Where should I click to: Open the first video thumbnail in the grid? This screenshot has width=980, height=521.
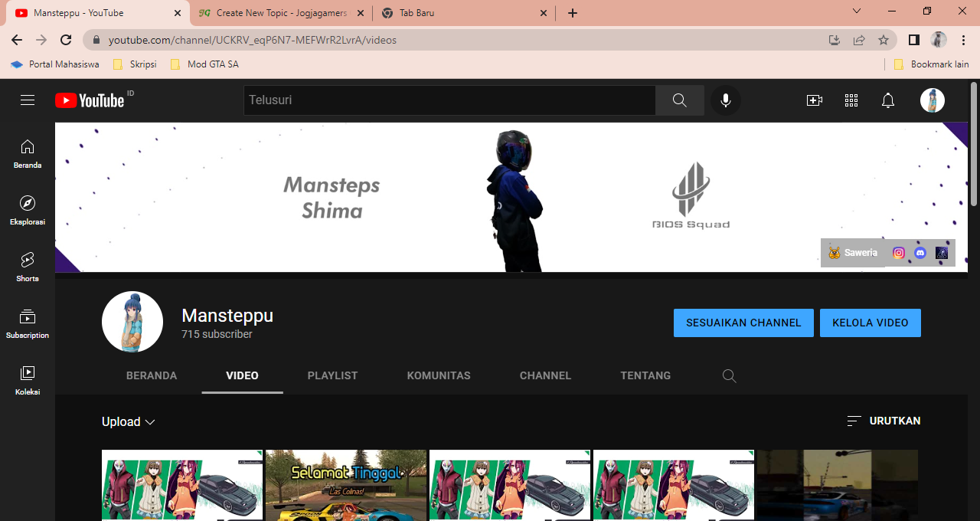(x=182, y=486)
